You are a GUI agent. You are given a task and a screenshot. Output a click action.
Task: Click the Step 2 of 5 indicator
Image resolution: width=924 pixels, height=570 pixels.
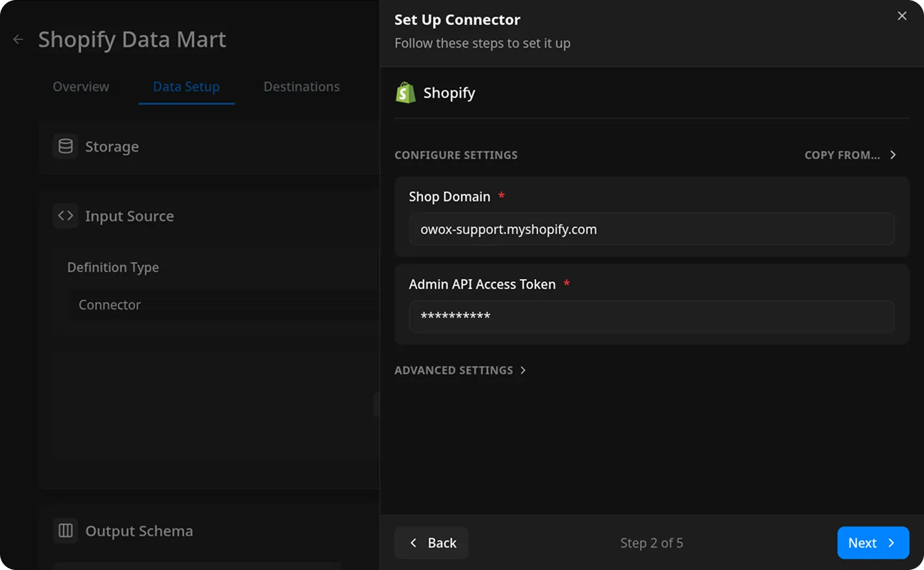(651, 543)
